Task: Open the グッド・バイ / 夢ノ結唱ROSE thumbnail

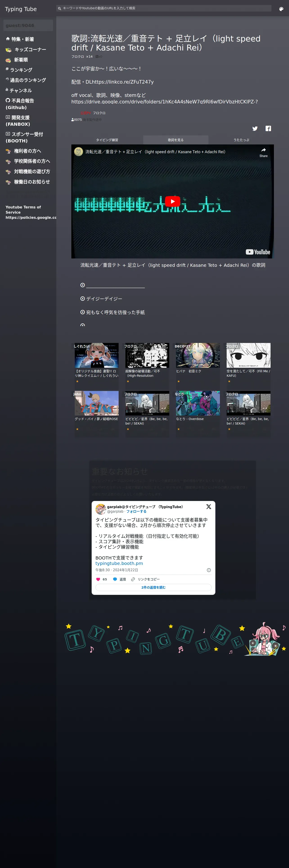Action: [97, 403]
